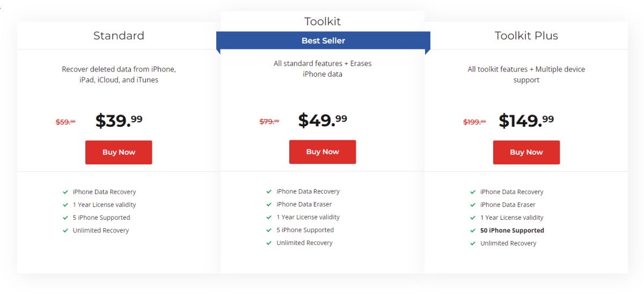This screenshot has height=296, width=644.
Task: Click checkmark beside Standard's iPhone Data Recovery
Action: pyautogui.click(x=65, y=192)
